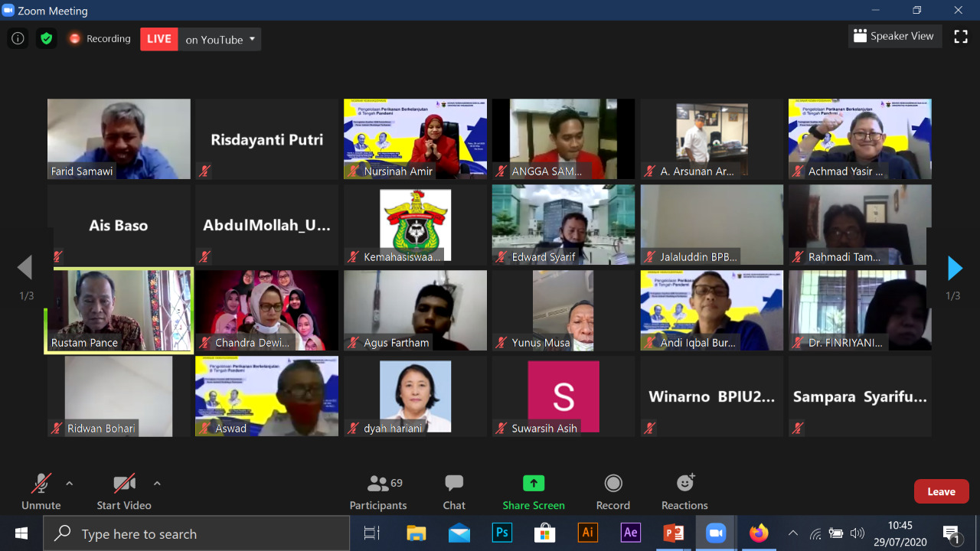The width and height of the screenshot is (980, 551).
Task: Start your video
Action: [123, 490]
